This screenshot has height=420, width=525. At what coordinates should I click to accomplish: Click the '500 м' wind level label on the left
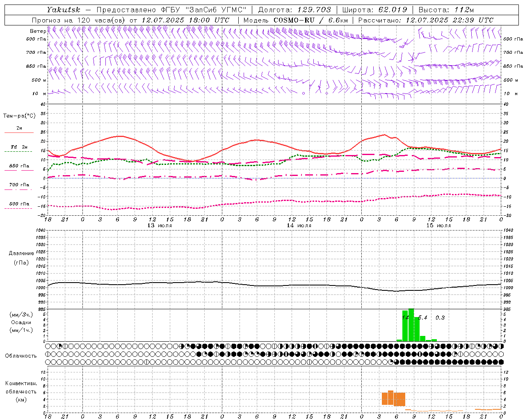(x=39, y=80)
